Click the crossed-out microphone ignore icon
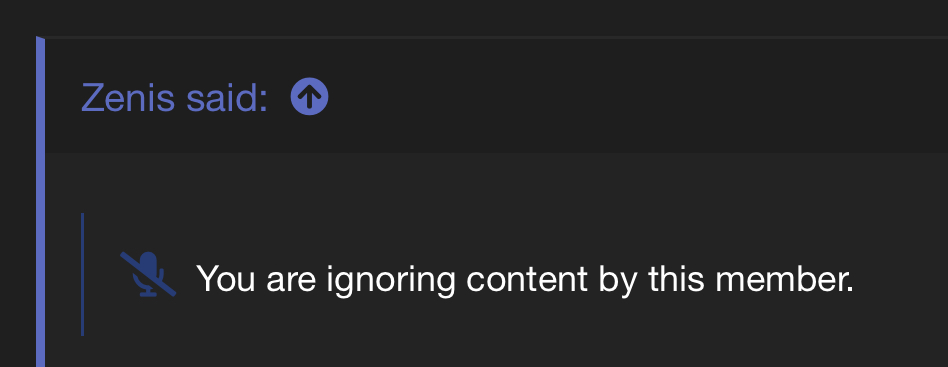This screenshot has height=367, width=948. pos(148,274)
